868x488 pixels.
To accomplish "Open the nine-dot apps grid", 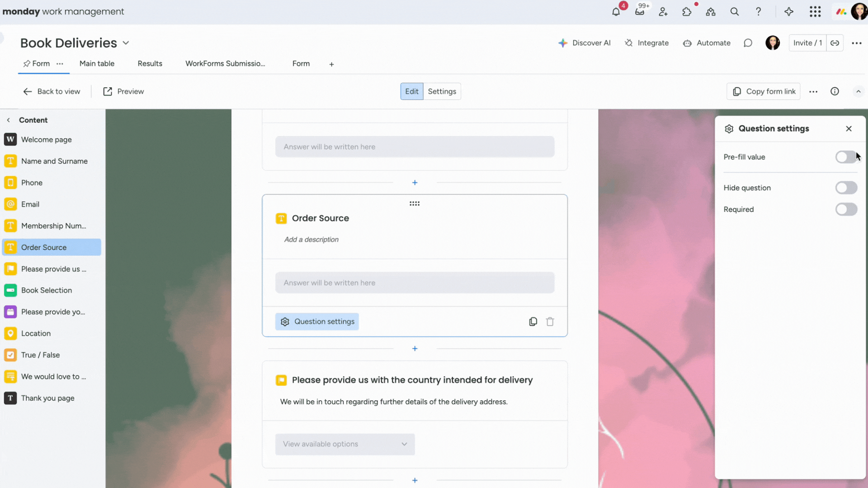I will 815,12.
